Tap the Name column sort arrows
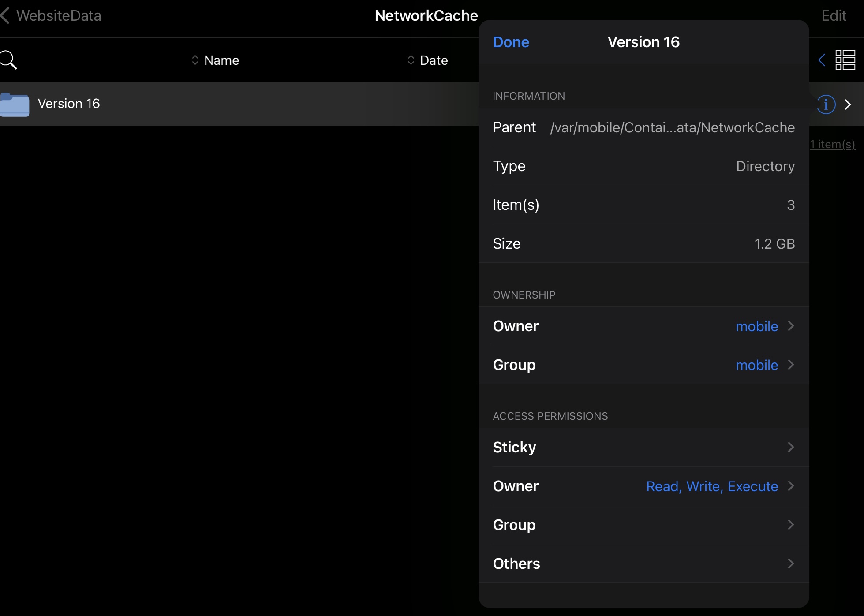This screenshot has height=616, width=864. (195, 60)
